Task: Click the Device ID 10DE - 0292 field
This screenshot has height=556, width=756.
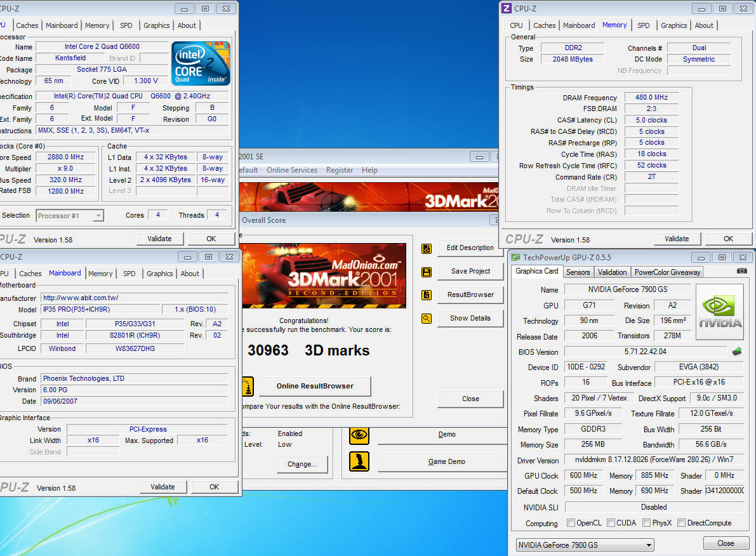Action: coord(586,367)
